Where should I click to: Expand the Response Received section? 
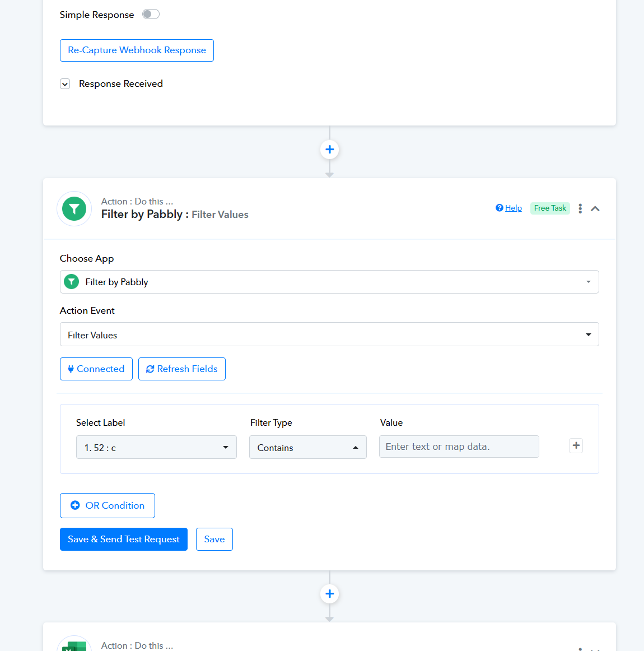click(65, 84)
